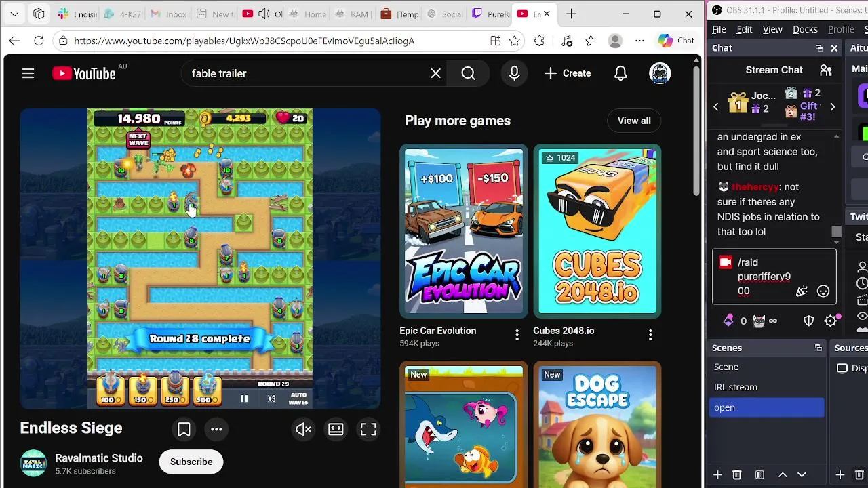This screenshot has height=488, width=868.
Task: Add a new scene with plus
Action: pyautogui.click(x=717, y=475)
